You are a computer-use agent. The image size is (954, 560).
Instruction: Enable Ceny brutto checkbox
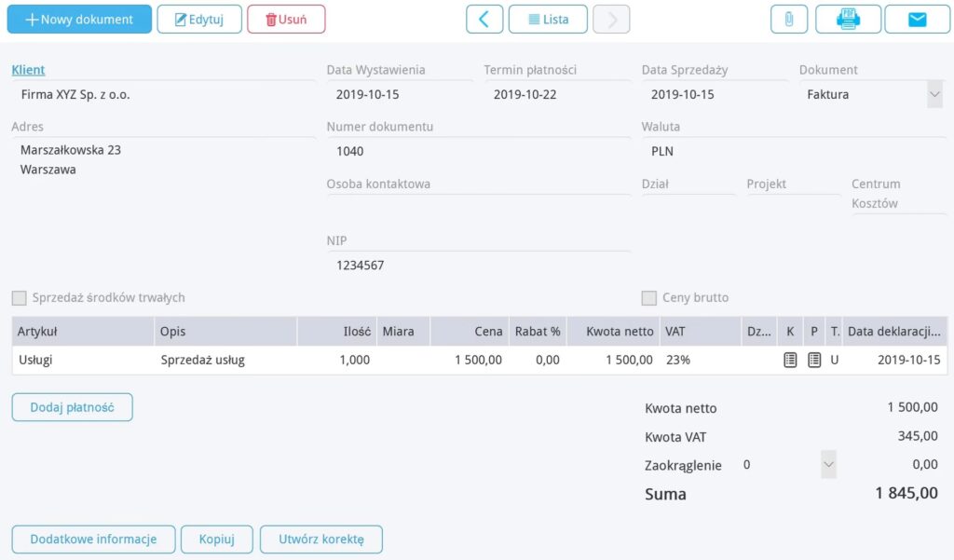[649, 297]
